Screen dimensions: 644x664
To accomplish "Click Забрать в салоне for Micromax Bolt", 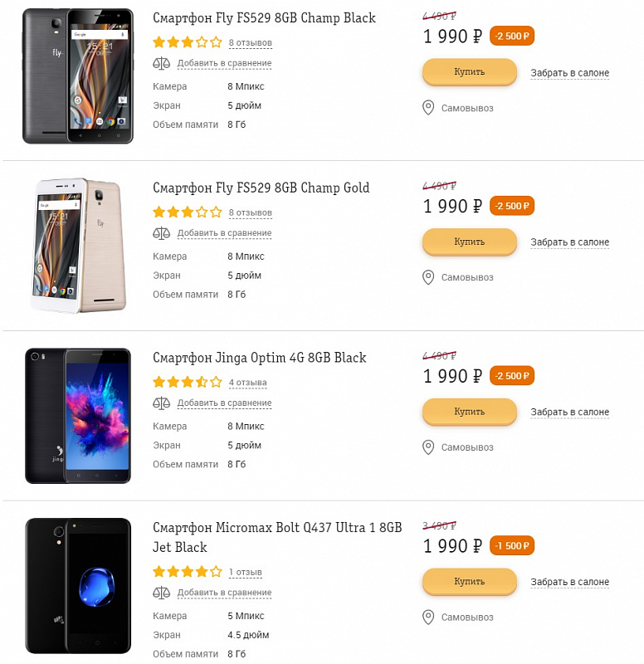I will pos(569,582).
